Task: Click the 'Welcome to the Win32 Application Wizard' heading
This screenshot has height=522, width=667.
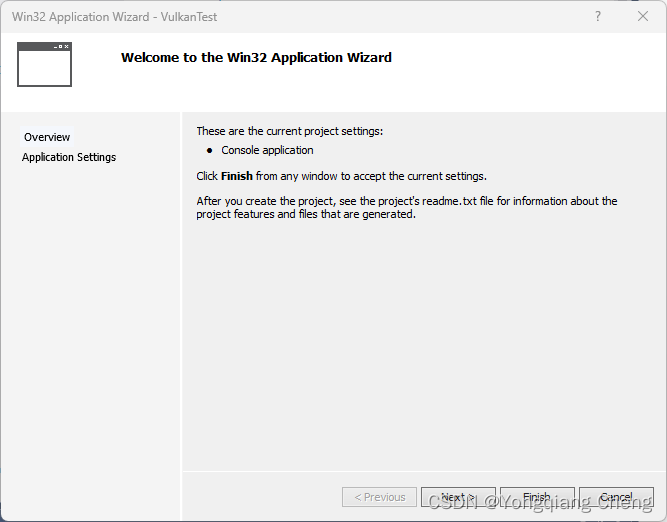Action: [256, 57]
